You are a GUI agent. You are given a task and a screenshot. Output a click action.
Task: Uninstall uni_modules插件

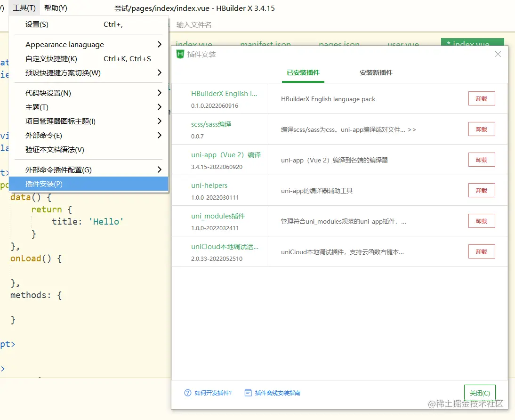click(482, 221)
